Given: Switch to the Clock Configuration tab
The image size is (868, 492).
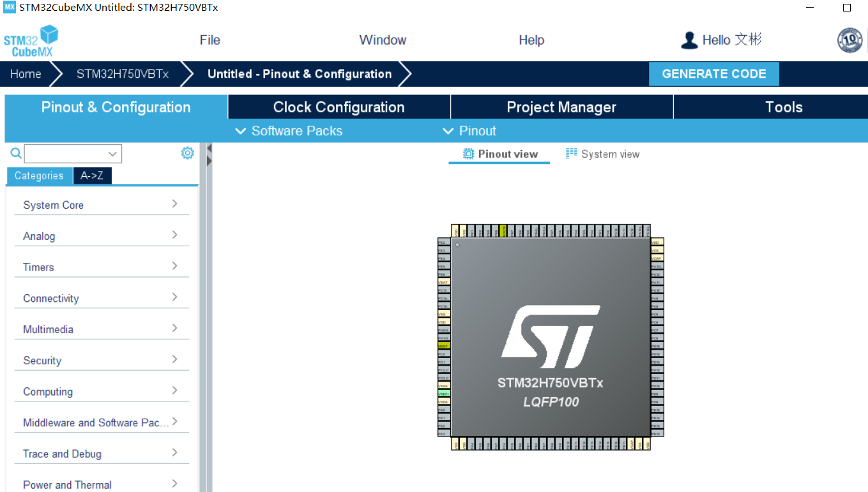Looking at the screenshot, I should (339, 107).
